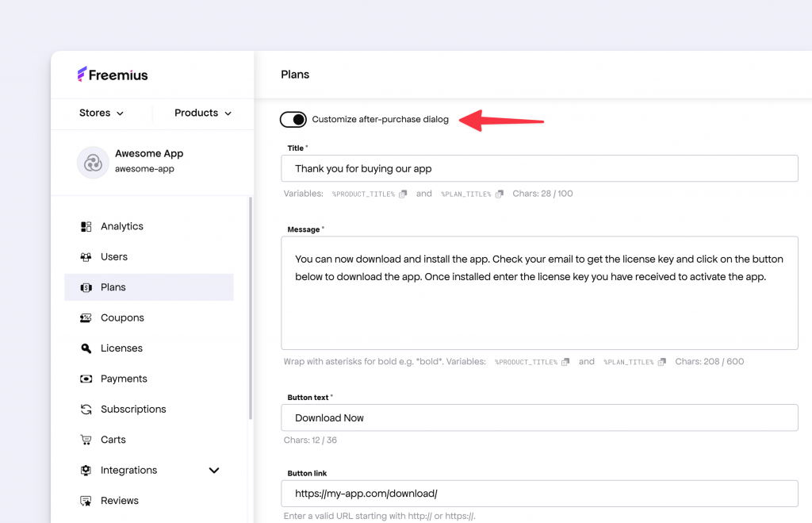Select the Payments card icon
812x523 pixels.
click(86, 379)
